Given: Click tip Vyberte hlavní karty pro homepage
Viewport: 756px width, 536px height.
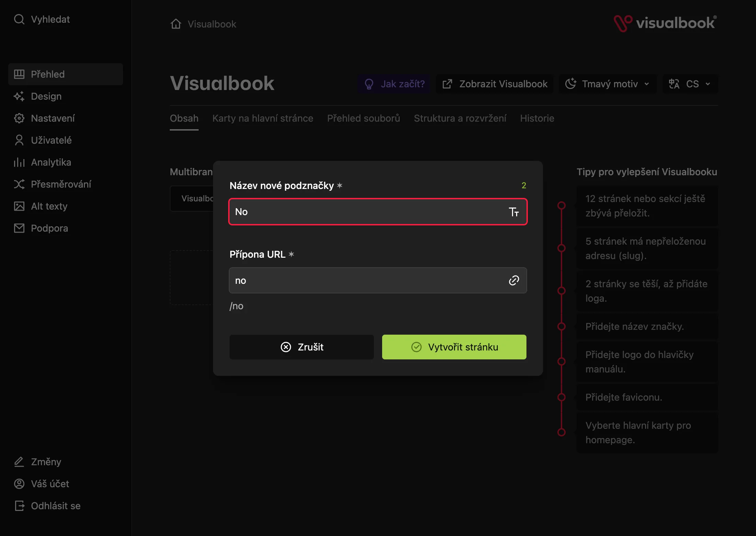Looking at the screenshot, I should (647, 433).
